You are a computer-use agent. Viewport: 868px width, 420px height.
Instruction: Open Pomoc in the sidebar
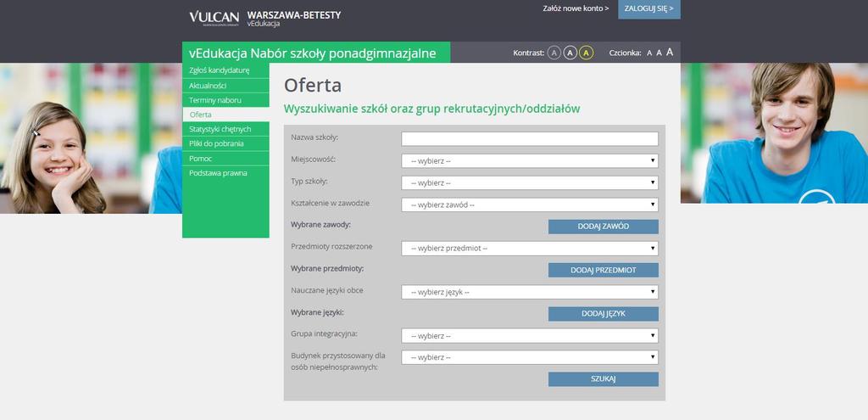click(x=225, y=159)
